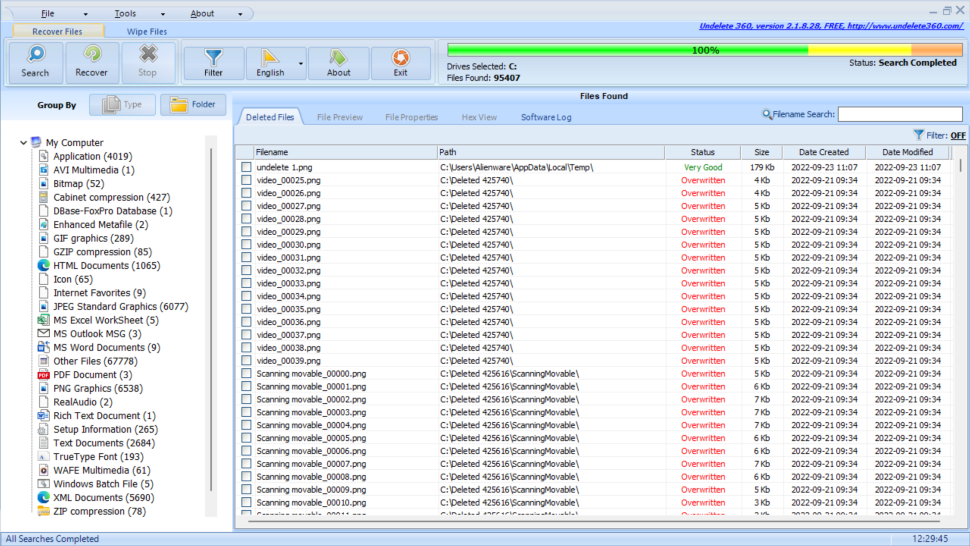970x546 pixels.
Task: Tick checkbox for video_00025.png
Action: 246,180
